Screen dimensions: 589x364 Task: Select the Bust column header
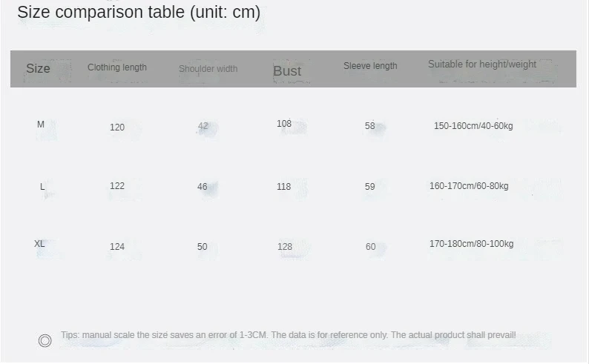287,70
